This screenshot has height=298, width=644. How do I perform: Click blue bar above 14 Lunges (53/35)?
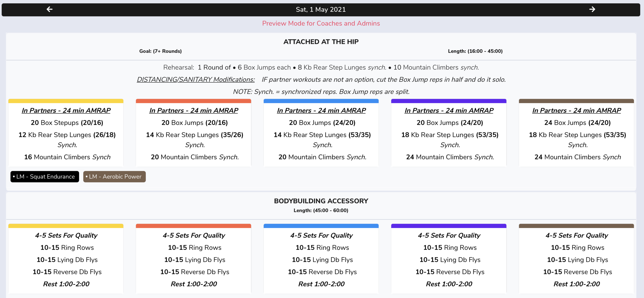pyautogui.click(x=321, y=101)
